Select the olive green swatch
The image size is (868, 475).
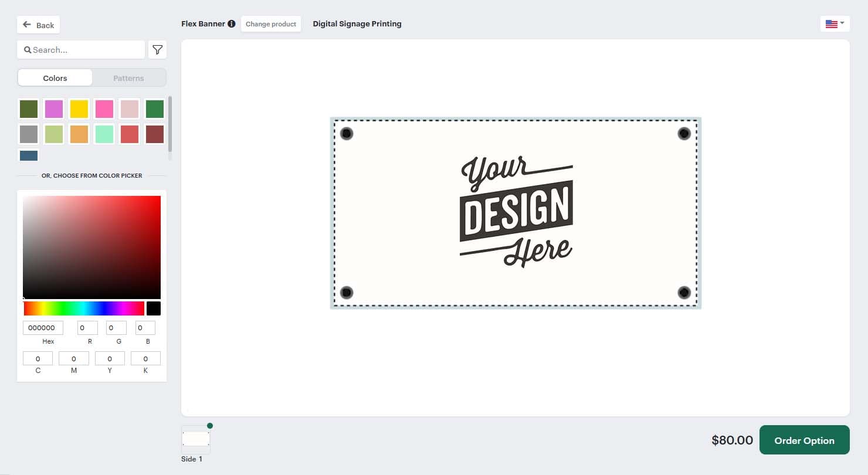28,108
